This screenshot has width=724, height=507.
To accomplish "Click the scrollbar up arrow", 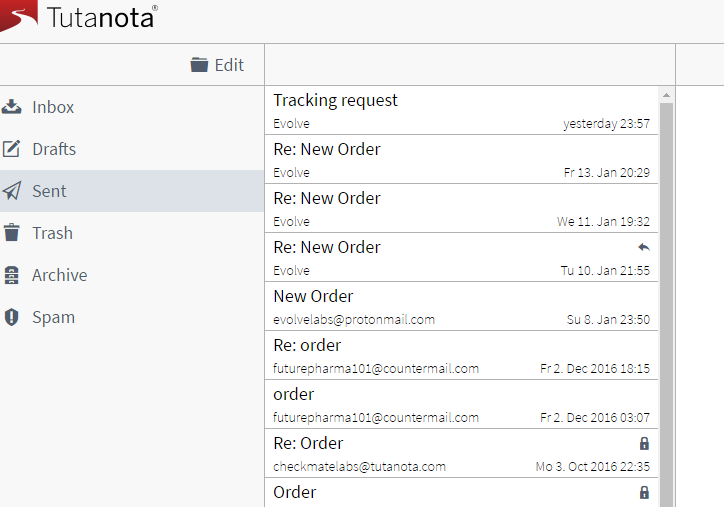I will pos(666,95).
